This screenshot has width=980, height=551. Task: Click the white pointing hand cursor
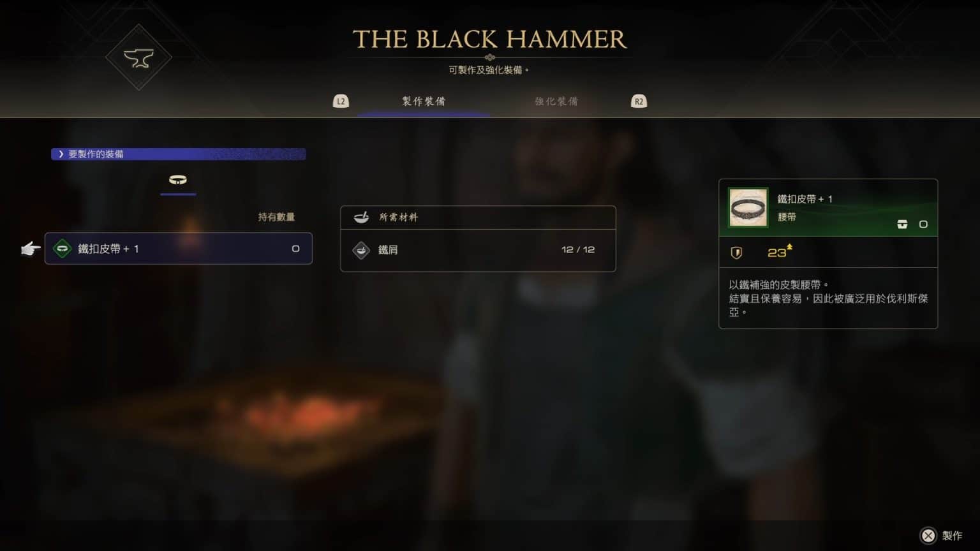click(30, 249)
